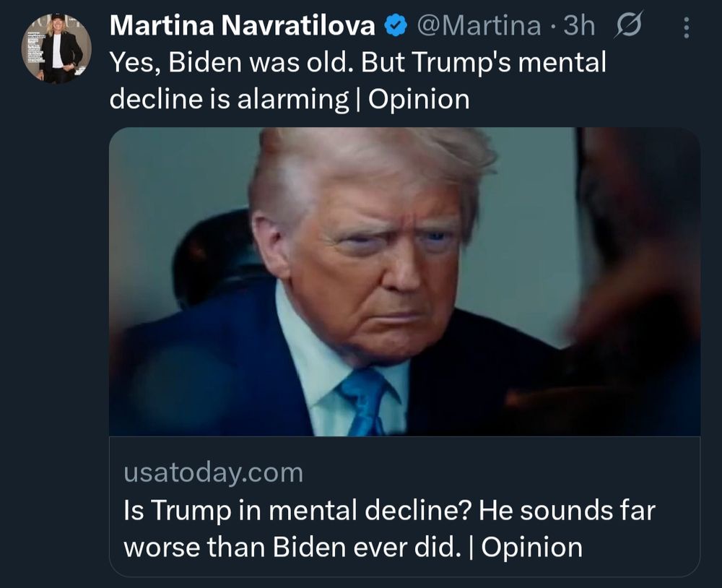Click the "Martina Navratilova" display name
Image resolution: width=722 pixels, height=588 pixels.
pyautogui.click(x=243, y=27)
